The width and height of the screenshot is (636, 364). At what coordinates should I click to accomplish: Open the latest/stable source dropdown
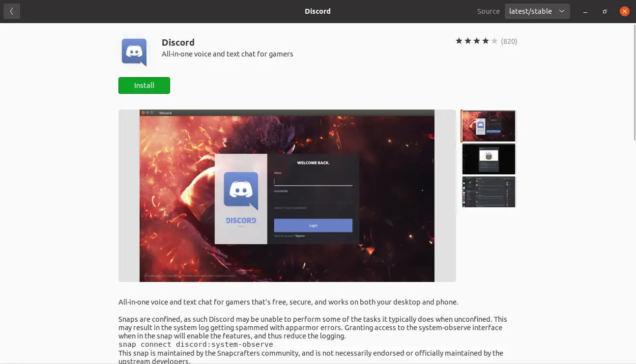pyautogui.click(x=537, y=11)
